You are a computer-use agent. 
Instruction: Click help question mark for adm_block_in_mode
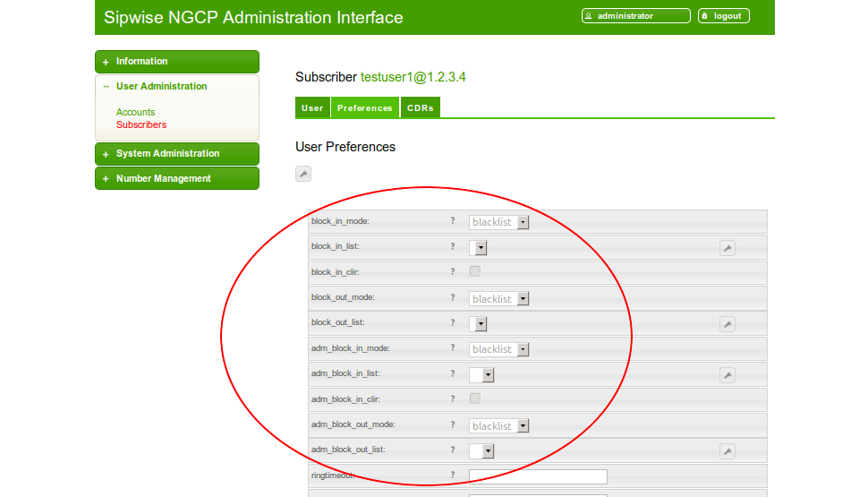point(453,348)
